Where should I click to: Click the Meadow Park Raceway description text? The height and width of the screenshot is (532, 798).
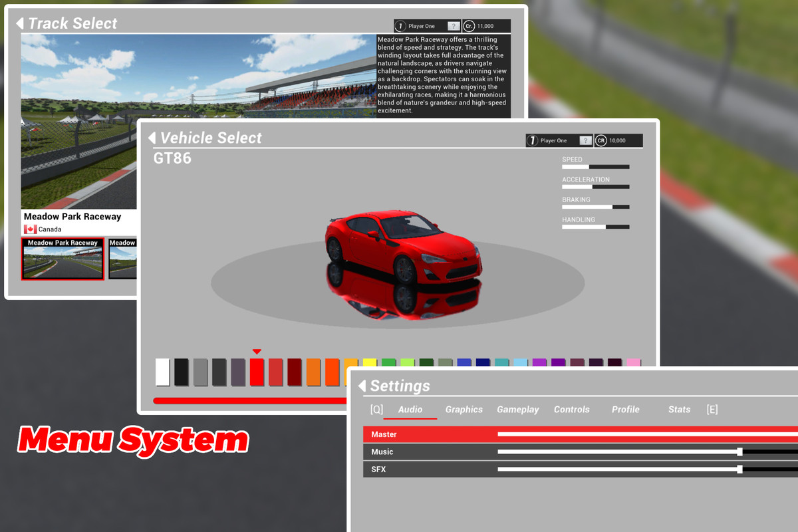pyautogui.click(x=443, y=75)
